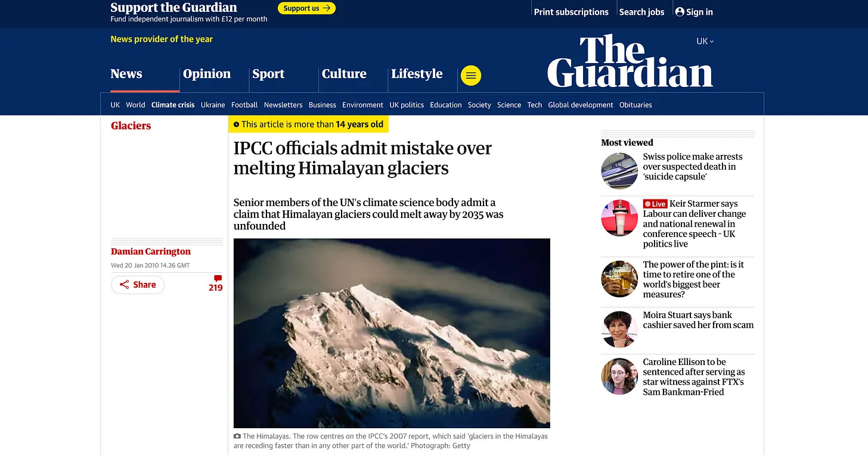Screen dimensions: 868x455
Task: Open Print subscriptions link
Action: pos(571,12)
